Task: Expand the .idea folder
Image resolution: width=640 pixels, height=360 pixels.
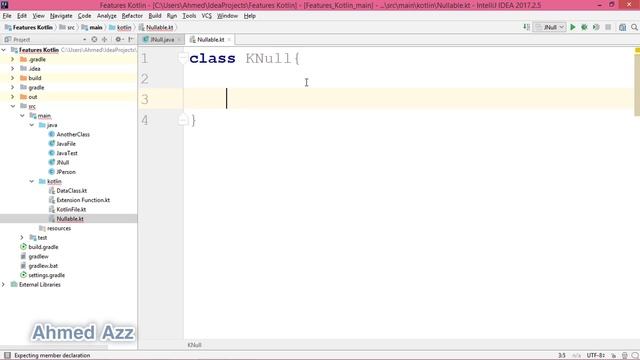Action: 12,69
